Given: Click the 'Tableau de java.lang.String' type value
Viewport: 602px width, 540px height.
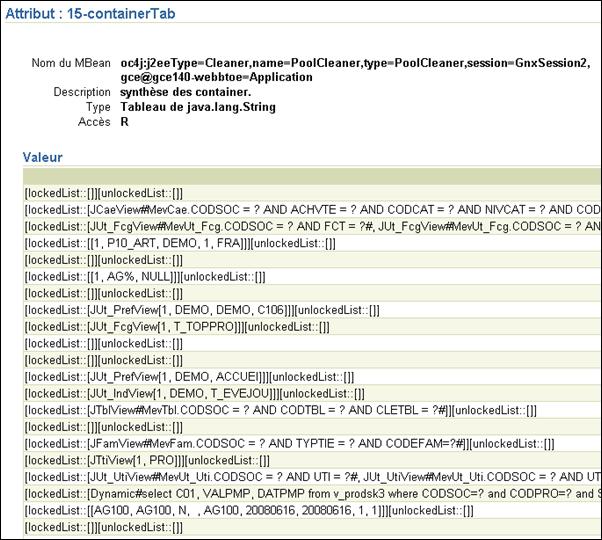Looking at the screenshot, I should tap(198, 107).
